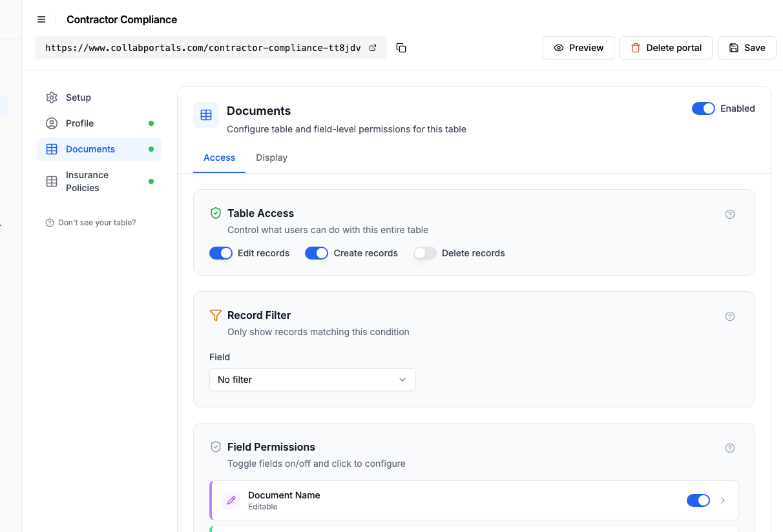This screenshot has height=532, width=783.
Task: Click the Preview button
Action: (578, 48)
